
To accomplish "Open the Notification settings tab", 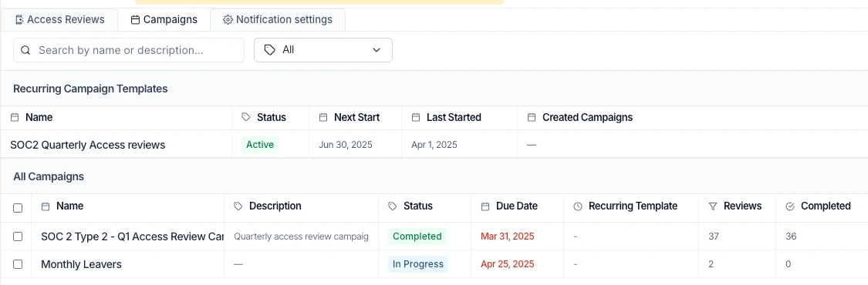I will (x=278, y=20).
